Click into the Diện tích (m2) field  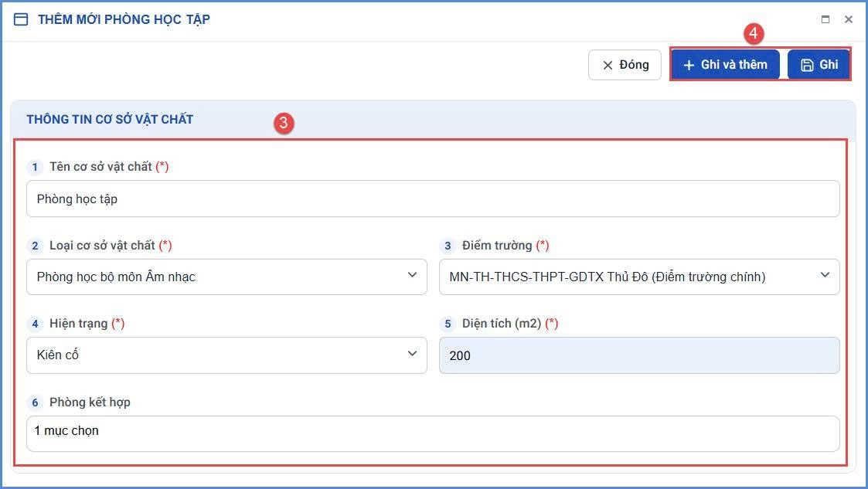coord(639,355)
